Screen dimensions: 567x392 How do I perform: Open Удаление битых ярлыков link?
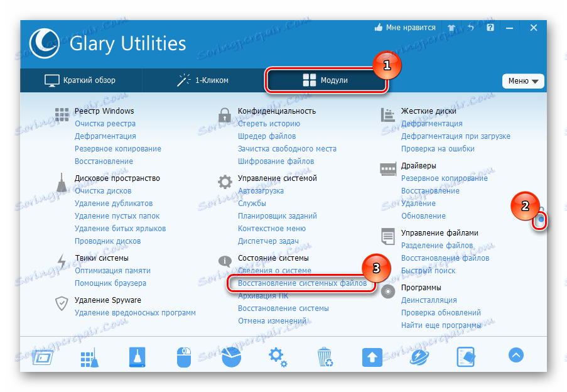point(120,229)
